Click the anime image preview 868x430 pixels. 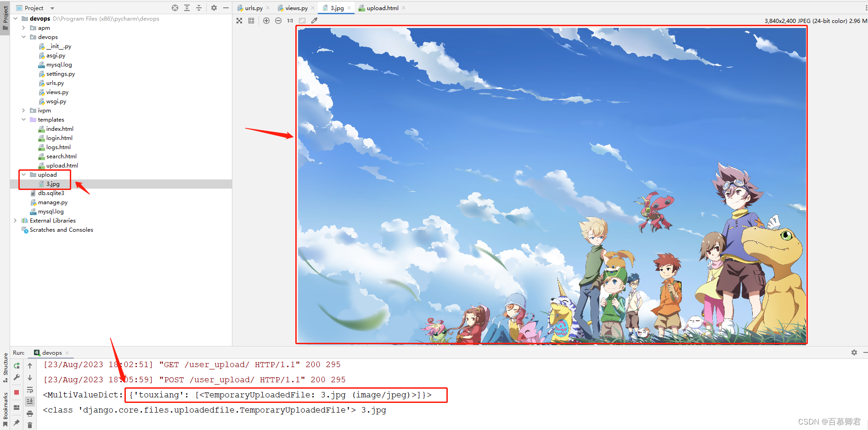[x=552, y=185]
